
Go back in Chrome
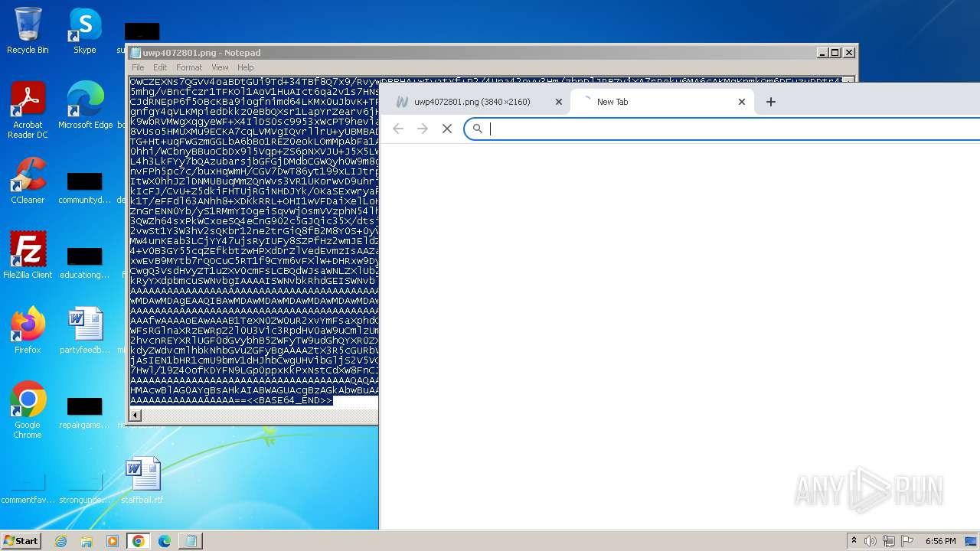(398, 129)
